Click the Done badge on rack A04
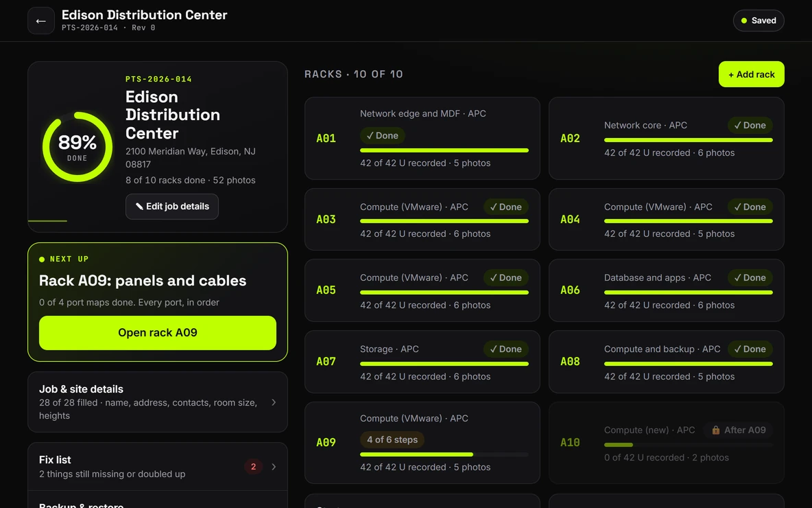 (750, 207)
